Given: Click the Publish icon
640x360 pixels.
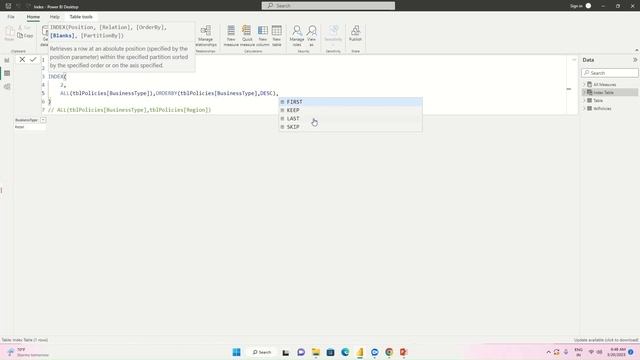Looking at the screenshot, I should [355, 33].
